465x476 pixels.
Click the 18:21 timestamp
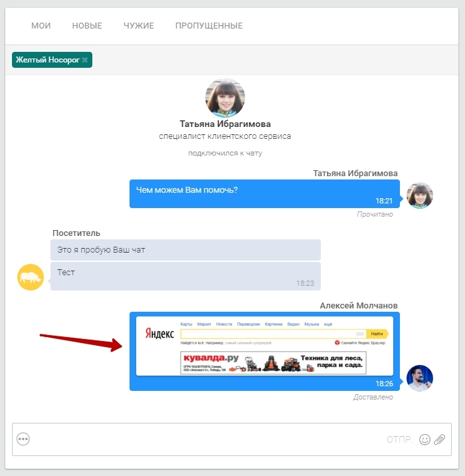pos(384,201)
